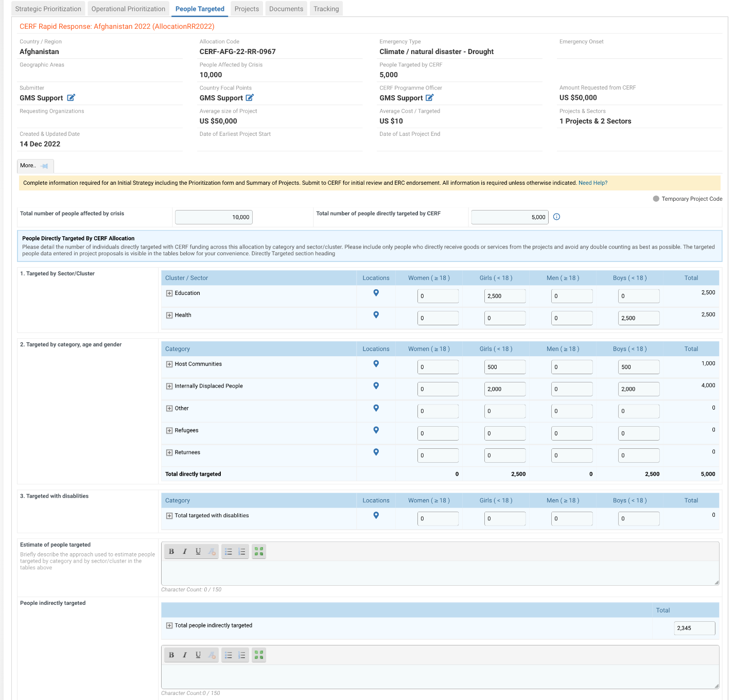
Task: Click Internally Displaced People Boys field 2,000
Action: (639, 389)
